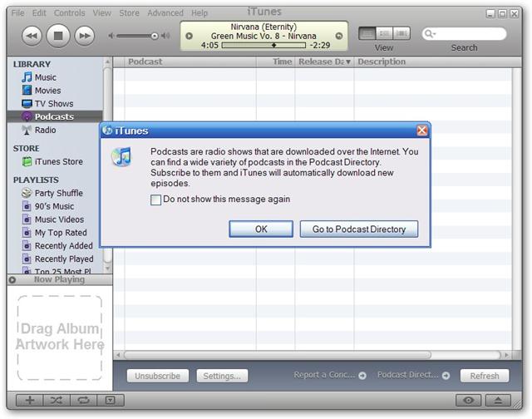The height and width of the screenshot is (419, 532).
Task: Open the Music library icon
Action: pyautogui.click(x=27, y=77)
